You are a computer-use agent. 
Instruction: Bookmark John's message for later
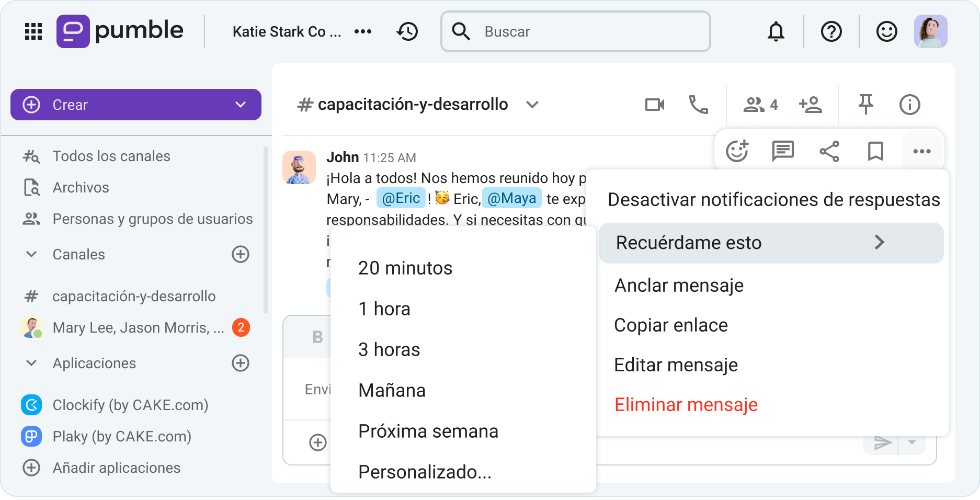875,151
